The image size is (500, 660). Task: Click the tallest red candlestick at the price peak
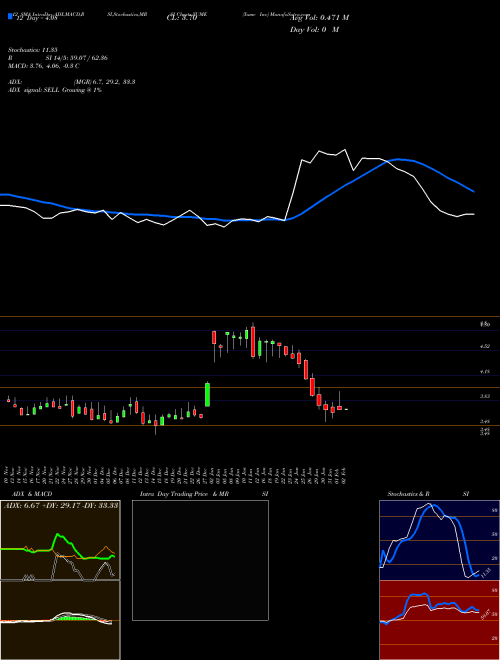click(x=253, y=342)
